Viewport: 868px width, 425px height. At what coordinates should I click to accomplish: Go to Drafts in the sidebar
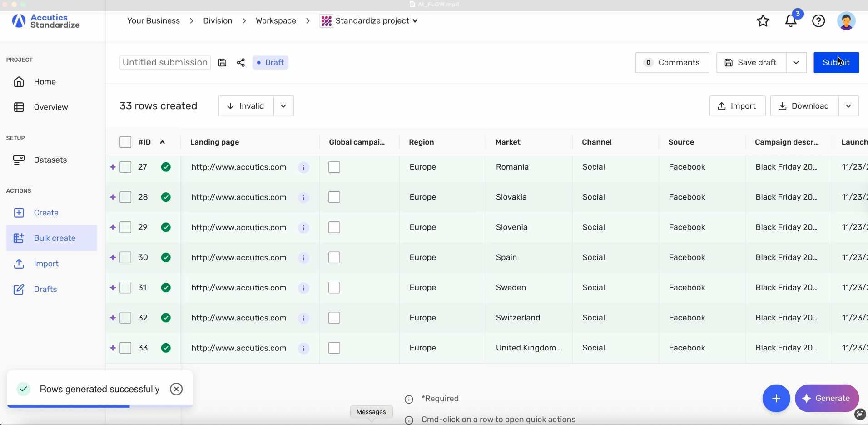tap(45, 289)
